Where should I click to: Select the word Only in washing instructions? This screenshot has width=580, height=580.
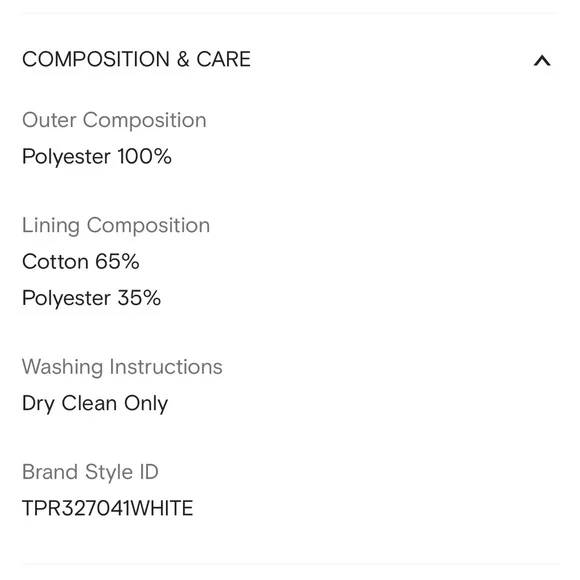(x=146, y=404)
